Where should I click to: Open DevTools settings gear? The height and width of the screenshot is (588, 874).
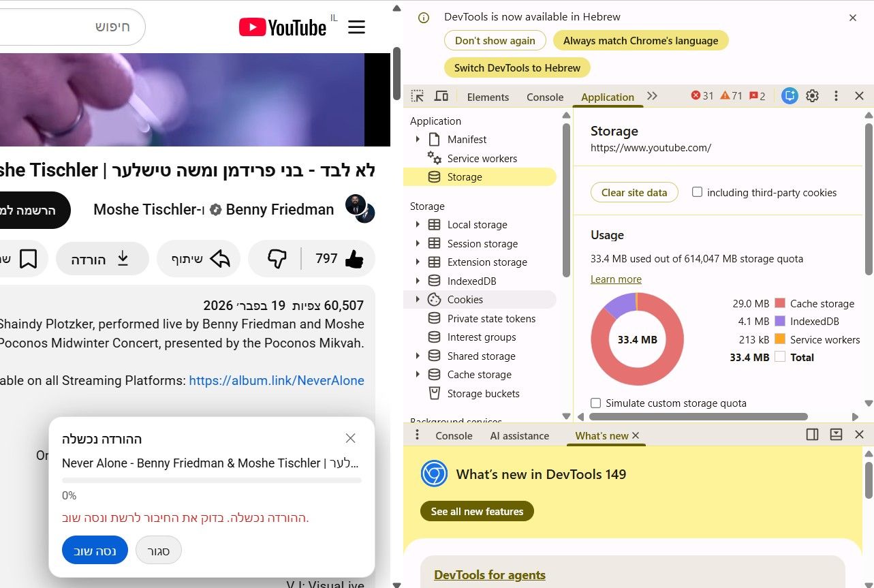812,96
